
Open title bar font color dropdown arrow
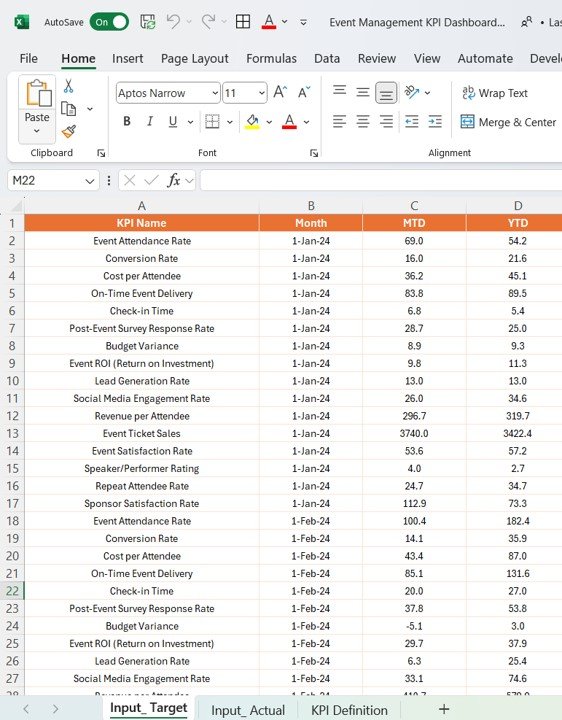click(285, 22)
